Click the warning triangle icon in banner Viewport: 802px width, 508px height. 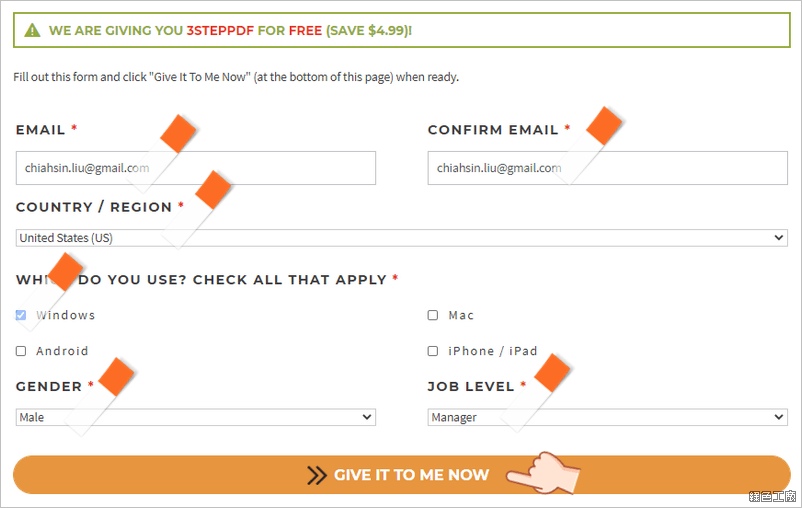[x=32, y=31]
